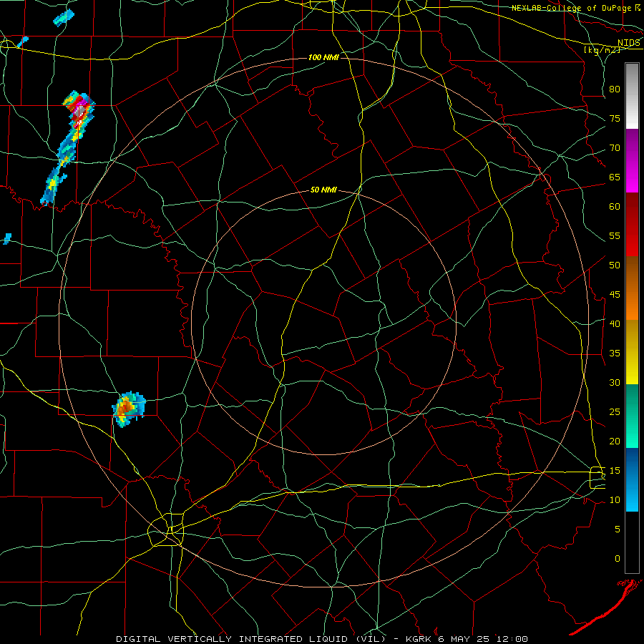
Task: Select the "20" value on the VIL scale
Action: click(615, 441)
